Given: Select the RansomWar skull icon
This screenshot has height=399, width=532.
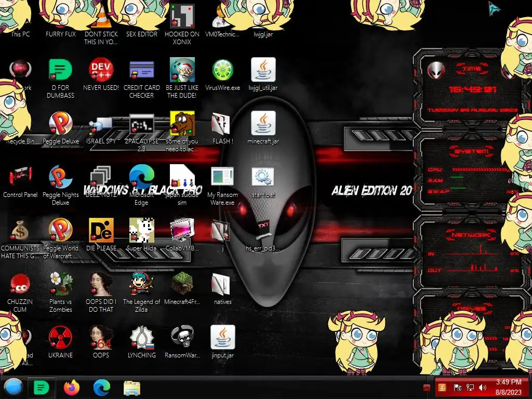Looking at the screenshot, I should pos(182,337).
